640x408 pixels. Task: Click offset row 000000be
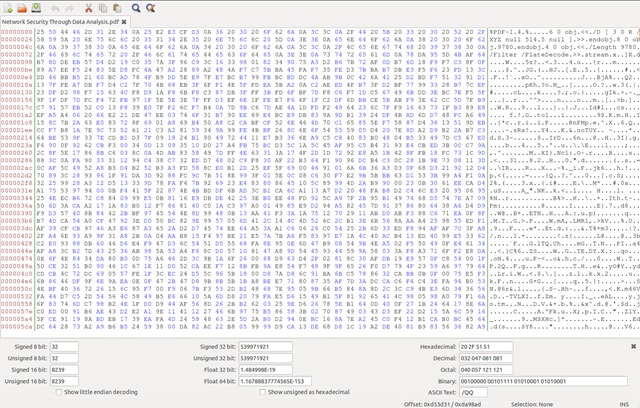pos(17,70)
